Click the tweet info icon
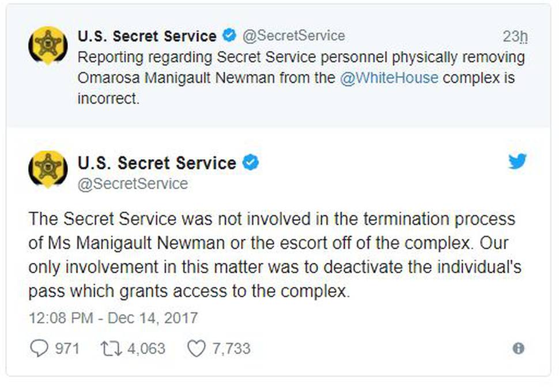Viewport: 559px width, 392px height. [x=518, y=348]
